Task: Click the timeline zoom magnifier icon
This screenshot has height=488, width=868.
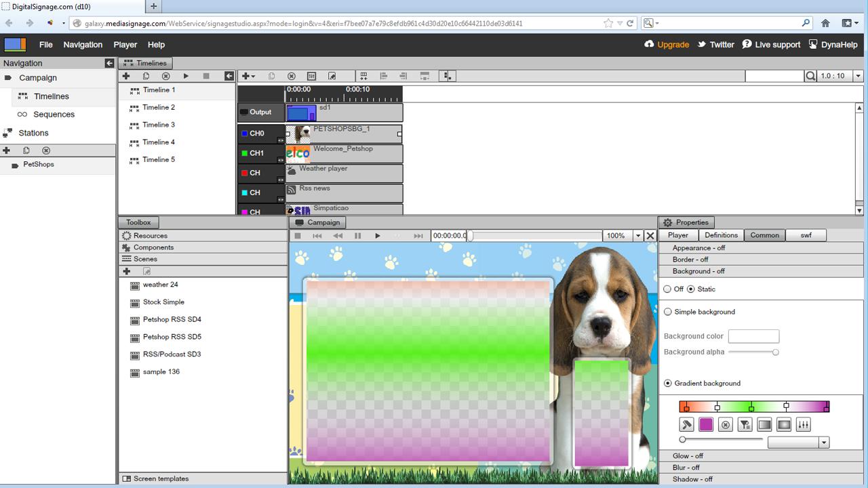Action: pyautogui.click(x=810, y=76)
